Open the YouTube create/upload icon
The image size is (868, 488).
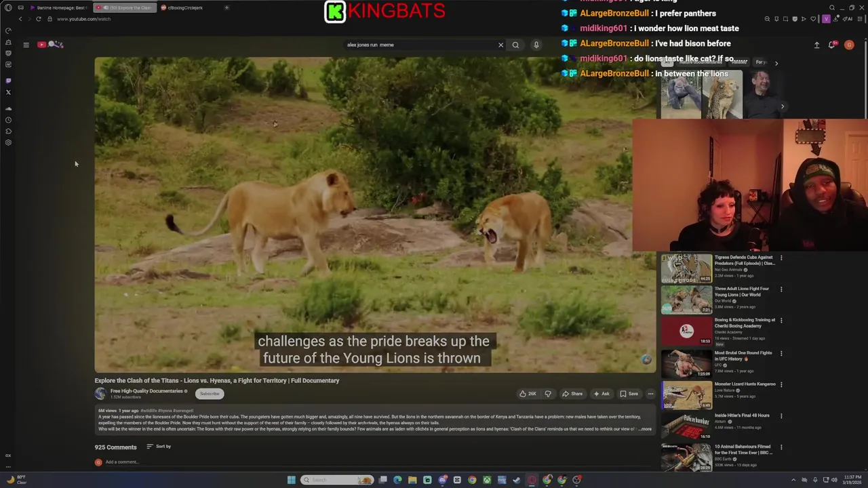pyautogui.click(x=816, y=45)
